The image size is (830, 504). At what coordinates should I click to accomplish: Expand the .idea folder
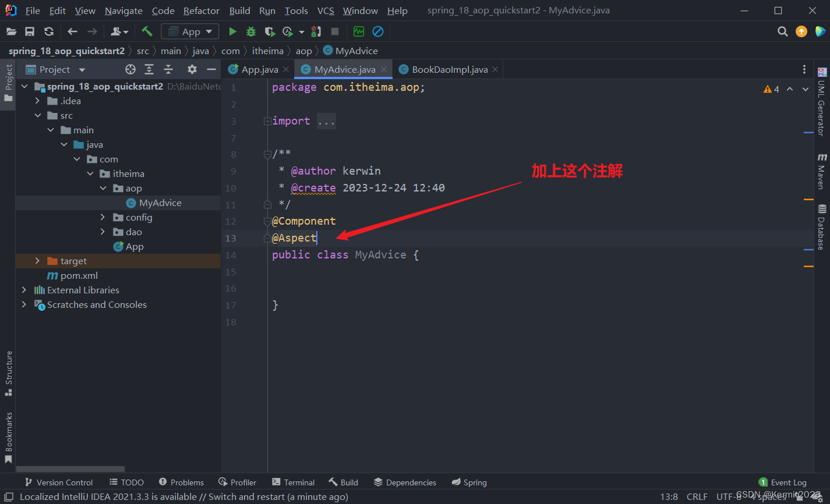coord(38,101)
